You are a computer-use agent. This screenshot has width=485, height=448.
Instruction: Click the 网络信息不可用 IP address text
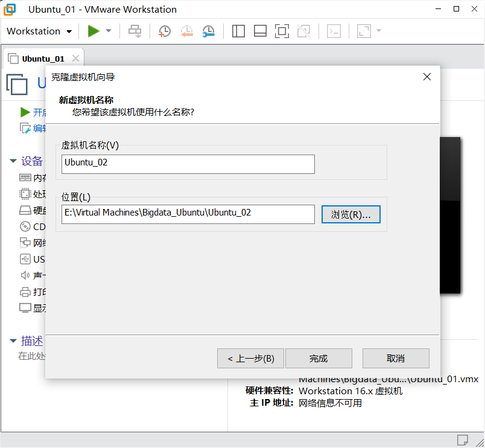pyautogui.click(x=330, y=403)
